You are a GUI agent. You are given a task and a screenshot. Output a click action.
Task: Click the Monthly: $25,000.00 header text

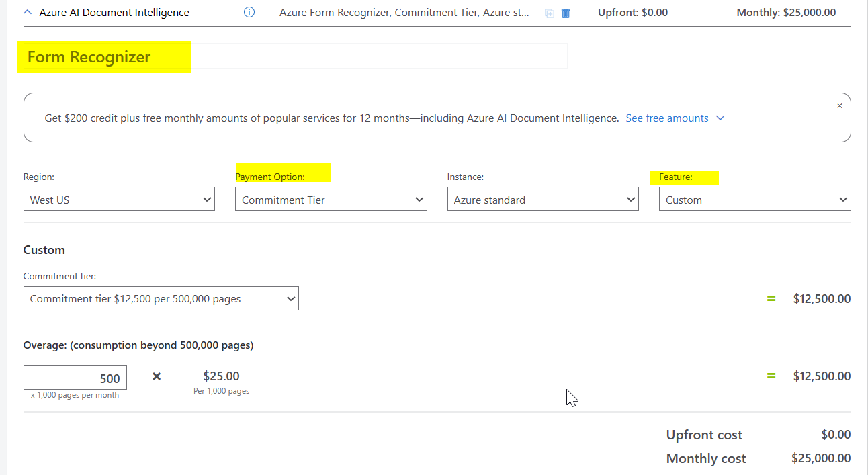click(x=786, y=13)
